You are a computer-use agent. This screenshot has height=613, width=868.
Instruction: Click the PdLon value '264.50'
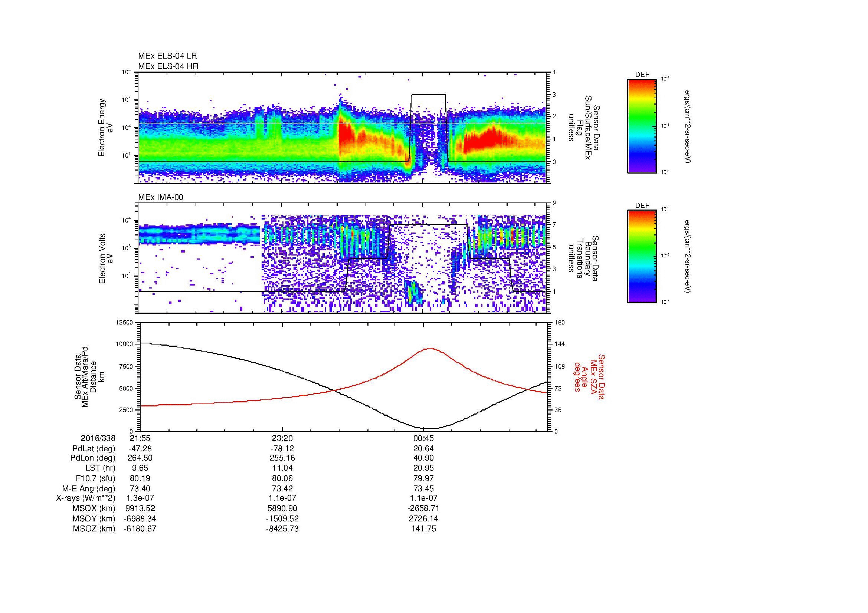[140, 458]
